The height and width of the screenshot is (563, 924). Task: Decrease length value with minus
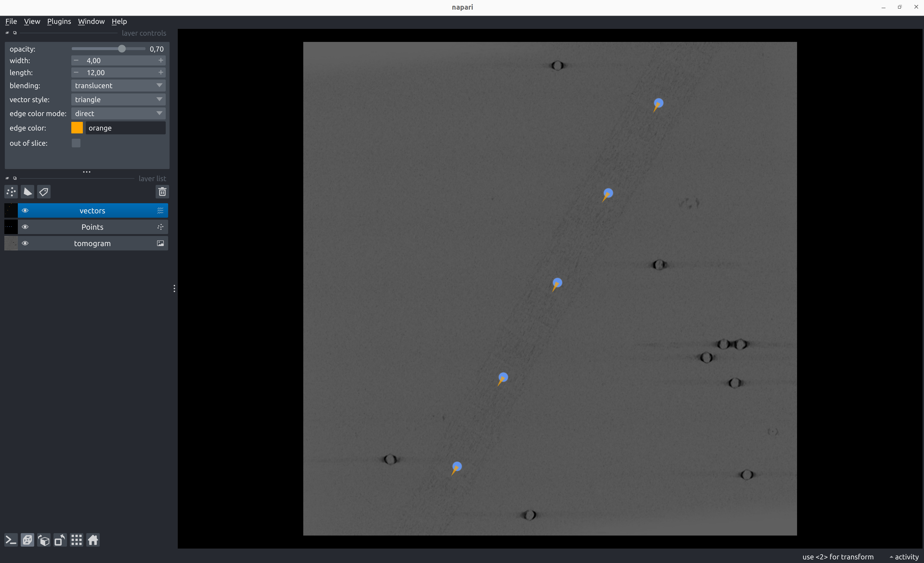point(76,72)
